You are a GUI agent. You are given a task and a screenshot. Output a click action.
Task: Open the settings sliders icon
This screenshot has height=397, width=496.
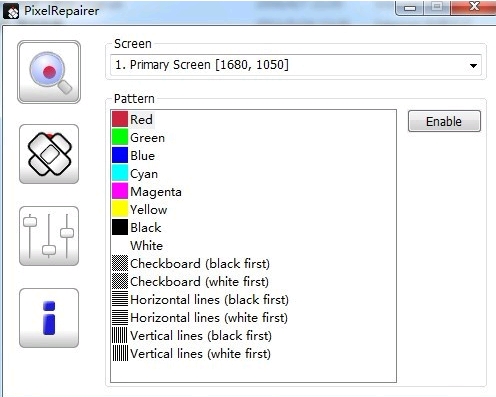49,236
